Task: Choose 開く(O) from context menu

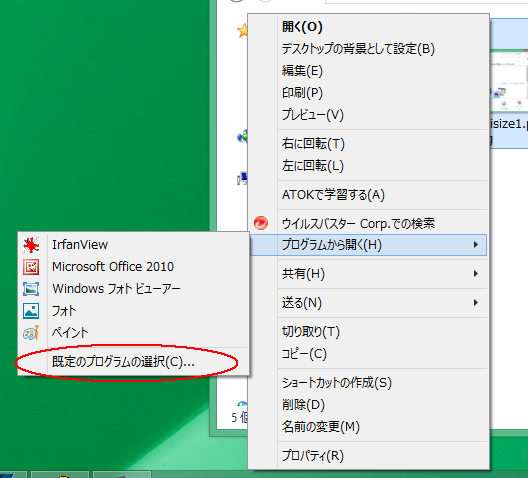Action: [x=369, y=27]
